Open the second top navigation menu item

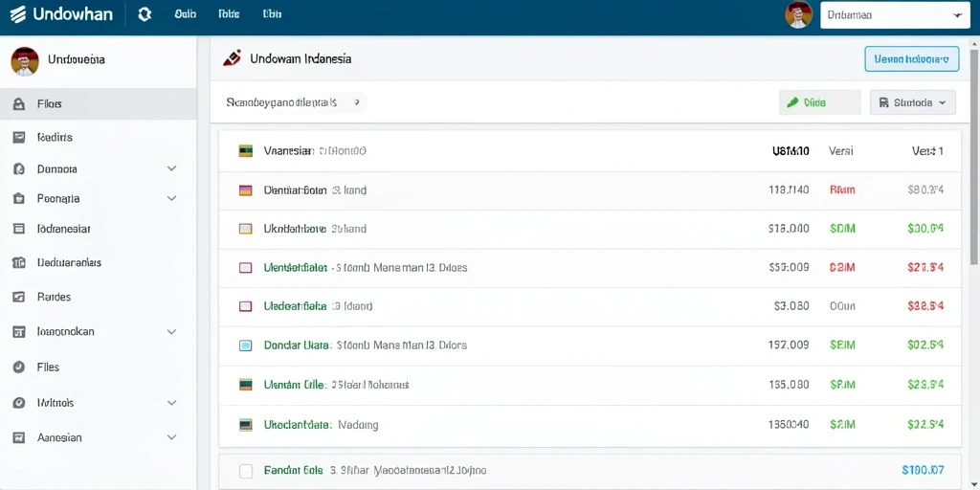coord(229,14)
